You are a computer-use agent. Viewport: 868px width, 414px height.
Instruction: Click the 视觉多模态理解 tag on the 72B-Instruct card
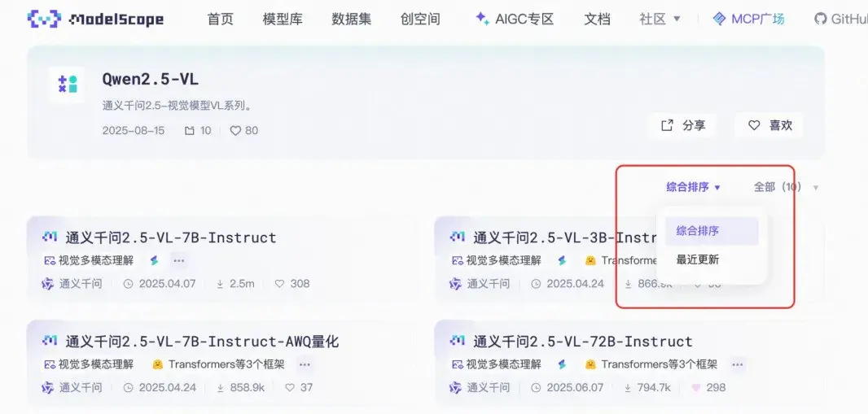(x=497, y=364)
